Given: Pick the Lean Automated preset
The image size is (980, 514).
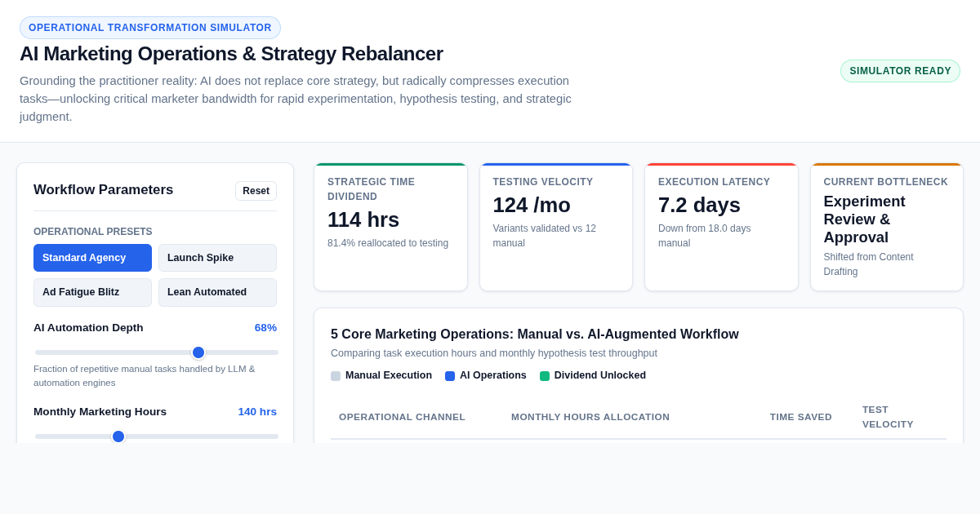Looking at the screenshot, I should pos(217,292).
